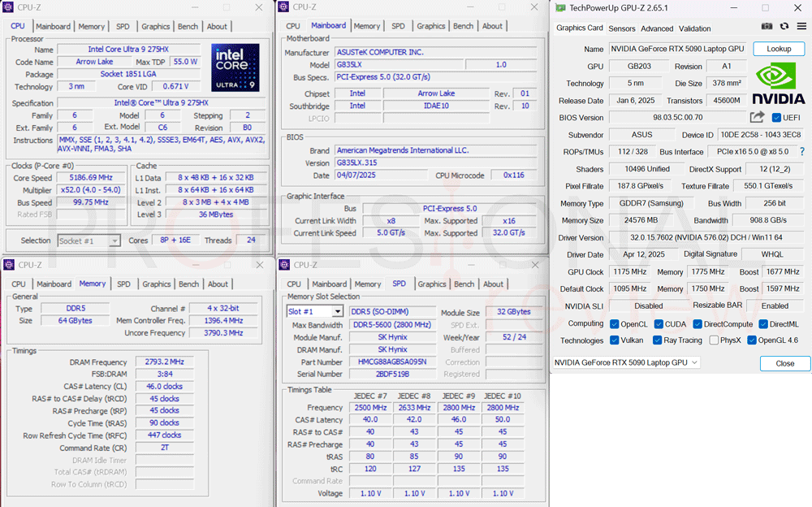This screenshot has width=812, height=507.
Task: Click the Socket 1851 LGA package value
Action: tap(128, 74)
